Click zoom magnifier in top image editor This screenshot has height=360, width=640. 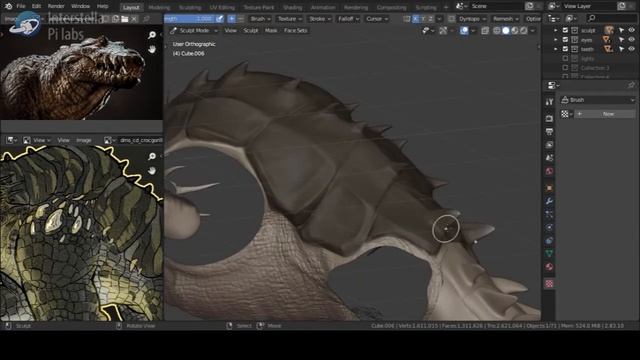click(x=152, y=35)
